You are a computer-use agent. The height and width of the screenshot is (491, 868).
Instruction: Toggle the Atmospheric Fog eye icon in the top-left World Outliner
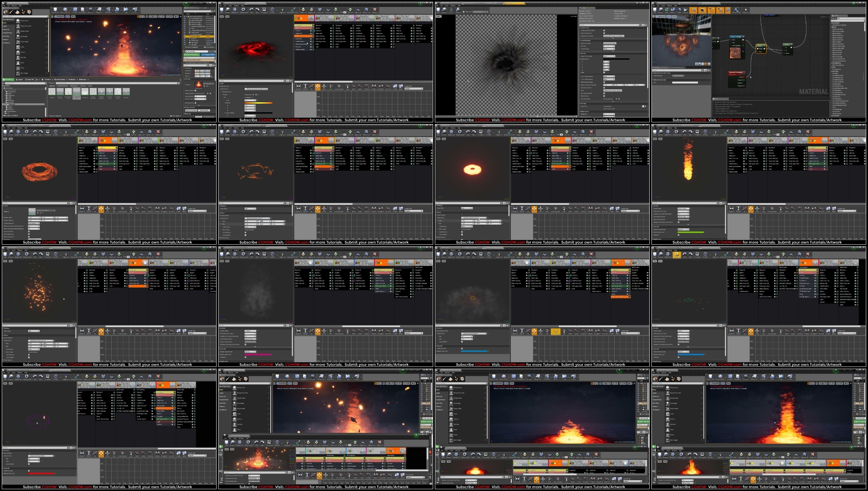point(185,18)
